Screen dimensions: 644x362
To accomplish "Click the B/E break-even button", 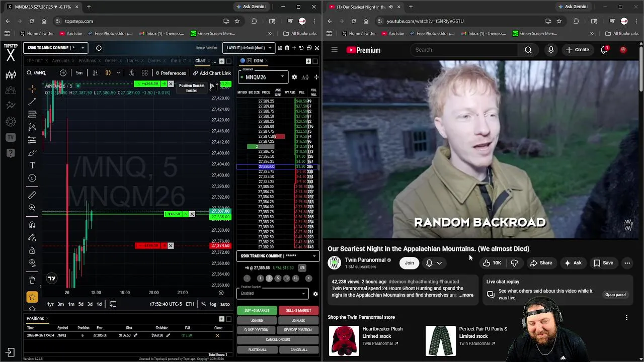I will click(x=302, y=267).
